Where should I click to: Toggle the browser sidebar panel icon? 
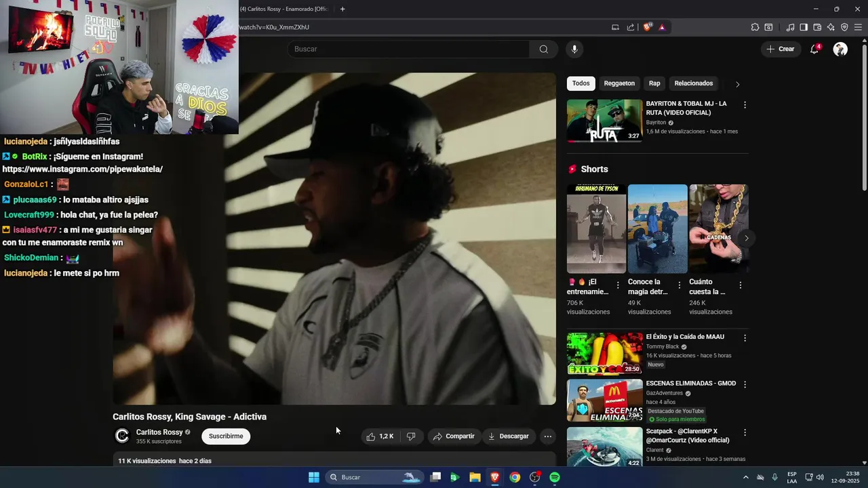[804, 27]
